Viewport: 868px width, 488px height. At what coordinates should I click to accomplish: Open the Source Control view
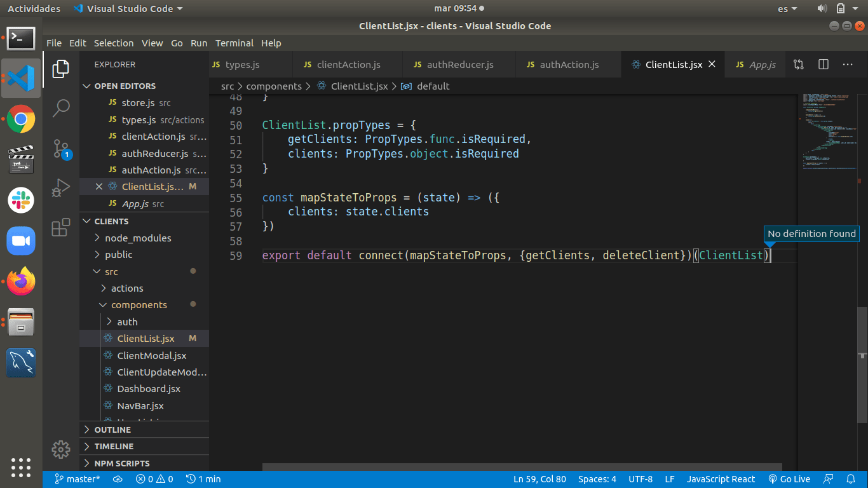coord(61,149)
